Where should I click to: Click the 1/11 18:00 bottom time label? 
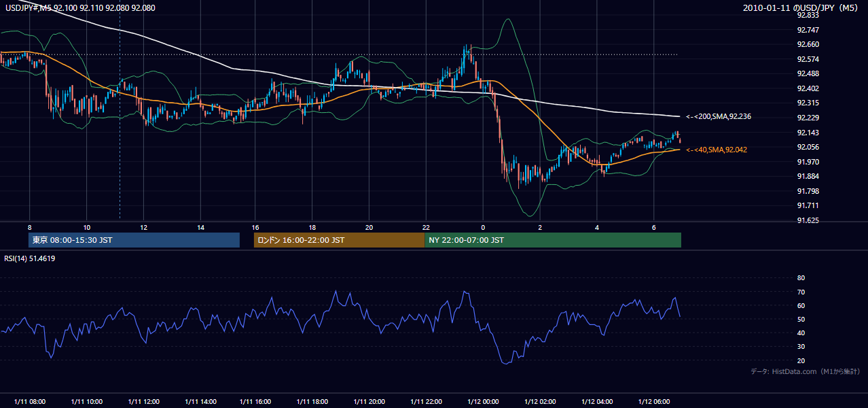point(313,402)
